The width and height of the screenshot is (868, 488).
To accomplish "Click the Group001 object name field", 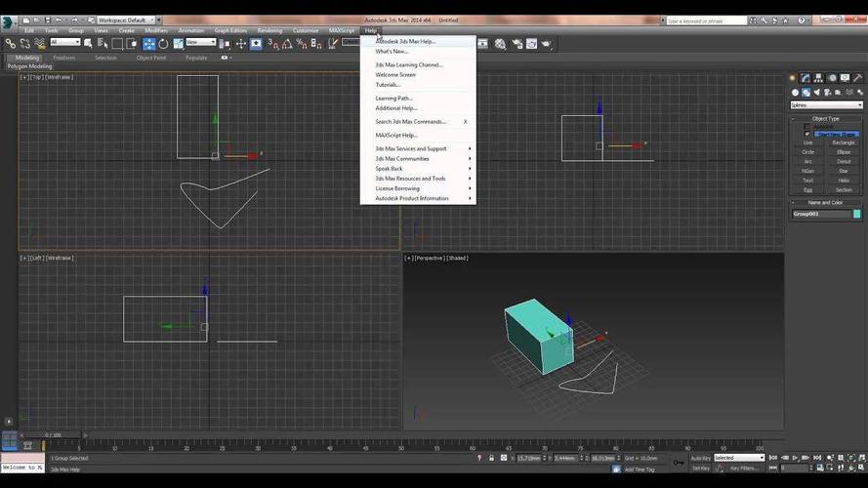I will coord(821,214).
